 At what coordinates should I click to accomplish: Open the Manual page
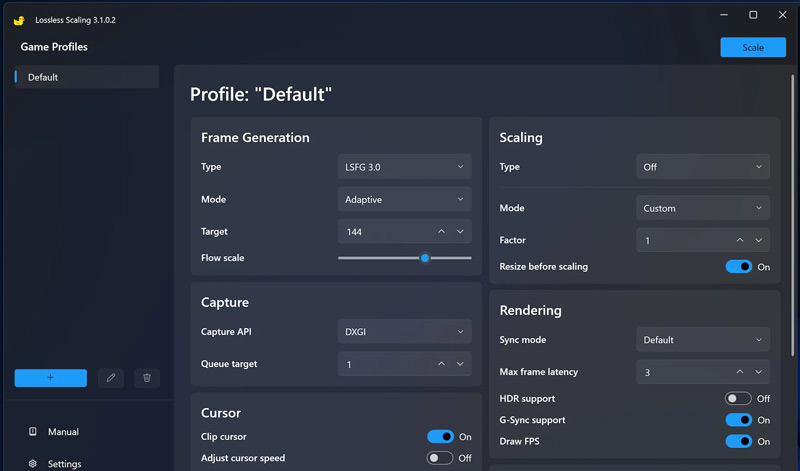63,432
